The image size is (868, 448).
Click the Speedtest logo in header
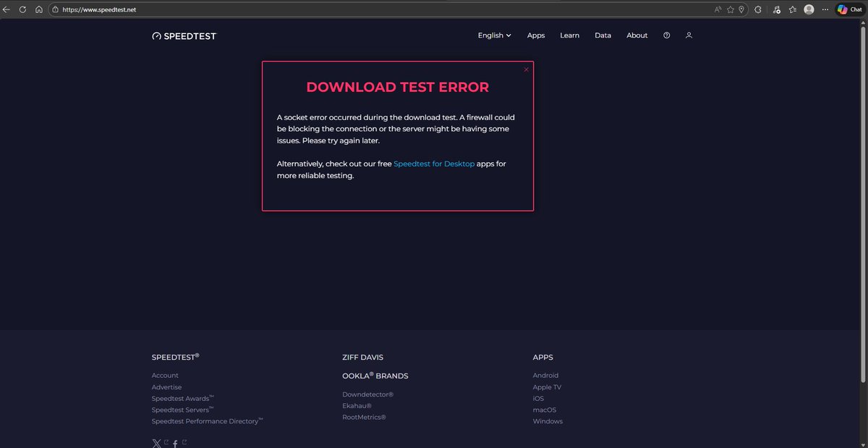point(184,35)
